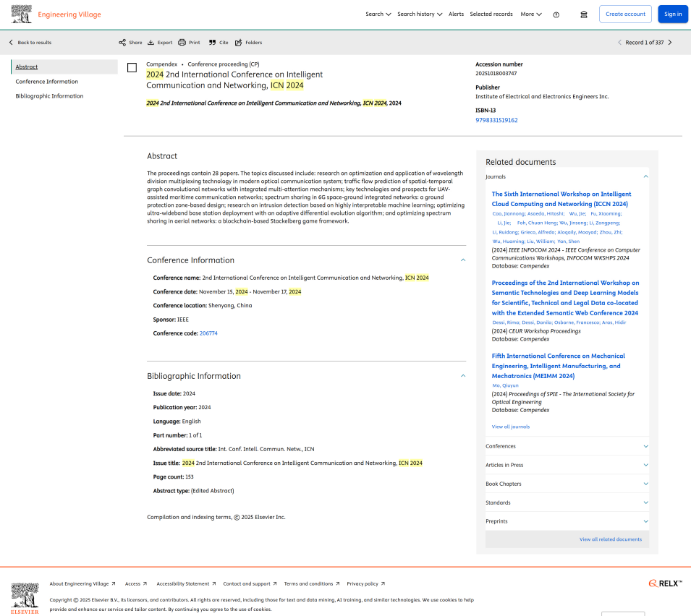Click the Elsevier footer logo

click(25, 599)
